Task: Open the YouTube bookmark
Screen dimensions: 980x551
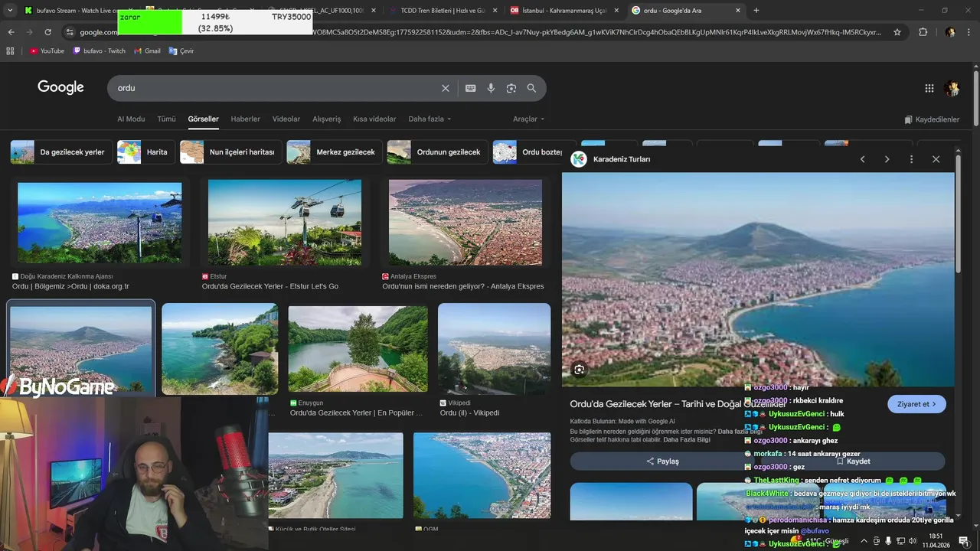Action: [x=47, y=51]
